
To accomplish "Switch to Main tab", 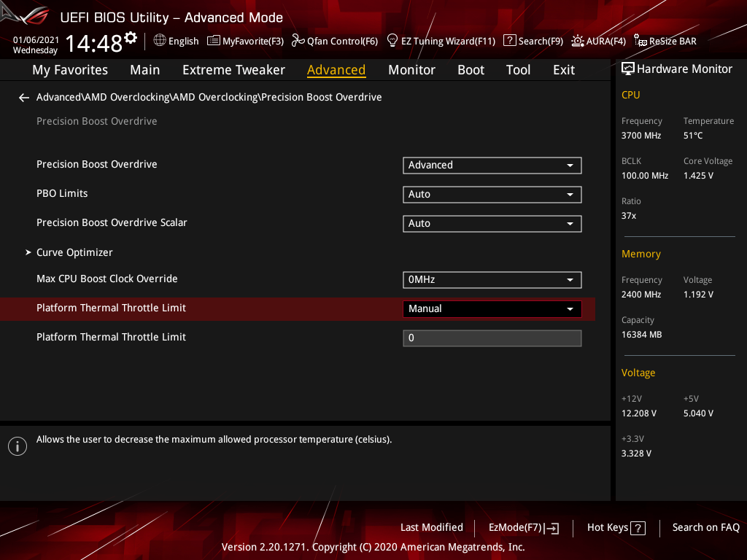I will point(145,70).
